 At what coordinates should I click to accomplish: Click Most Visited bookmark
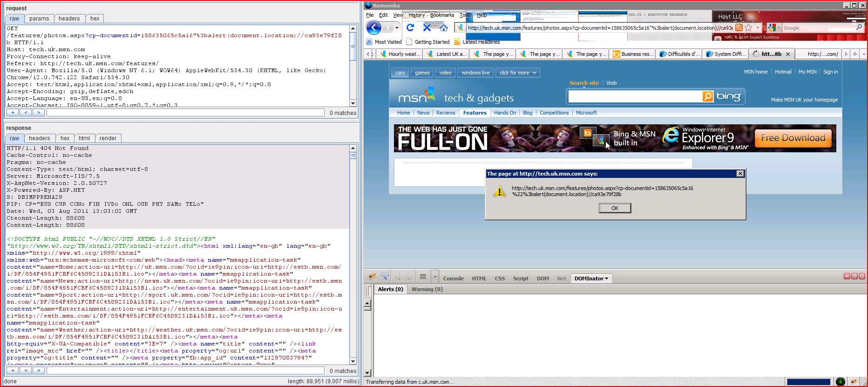coord(384,42)
